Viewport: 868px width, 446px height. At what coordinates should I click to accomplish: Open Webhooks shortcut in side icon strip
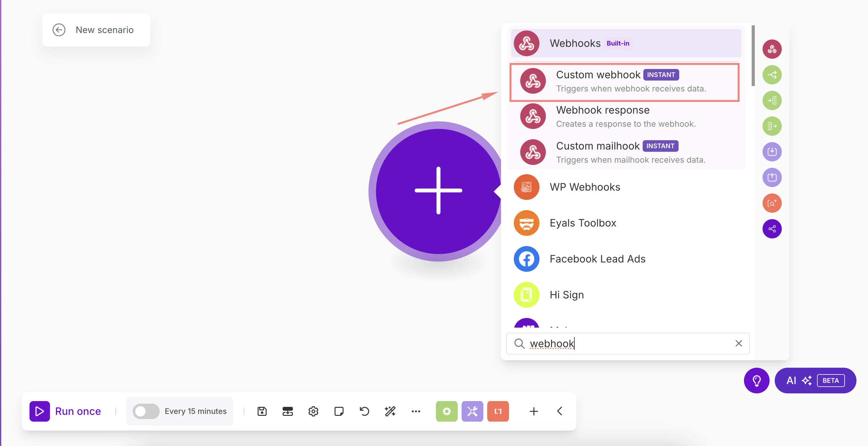click(x=772, y=49)
